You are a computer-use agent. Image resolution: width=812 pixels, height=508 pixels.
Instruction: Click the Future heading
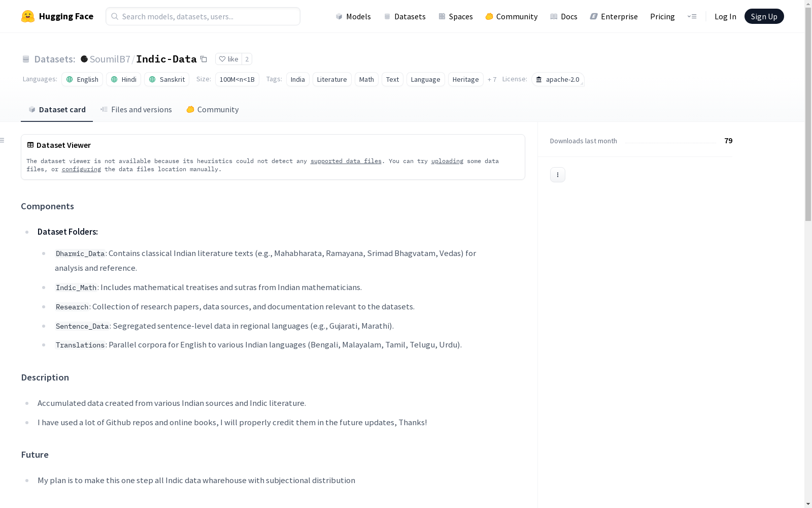click(35, 455)
